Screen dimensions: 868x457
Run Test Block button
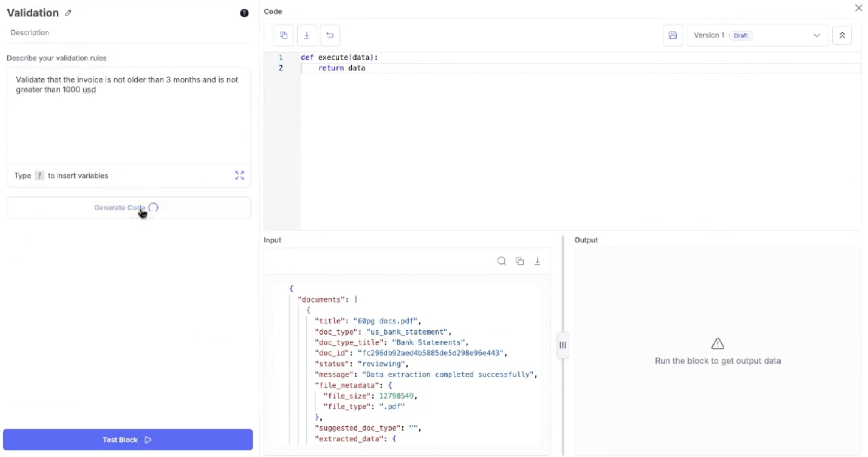tap(128, 440)
